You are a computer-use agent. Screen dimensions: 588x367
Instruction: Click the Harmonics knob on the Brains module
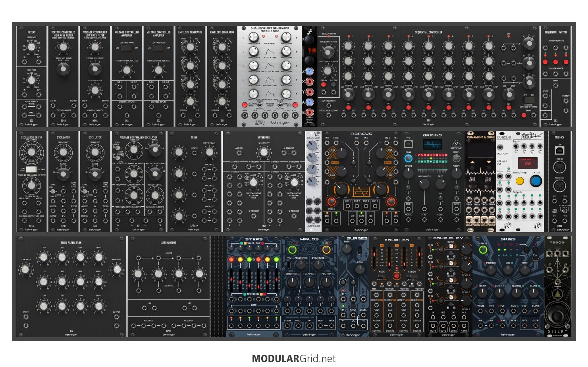click(424, 184)
